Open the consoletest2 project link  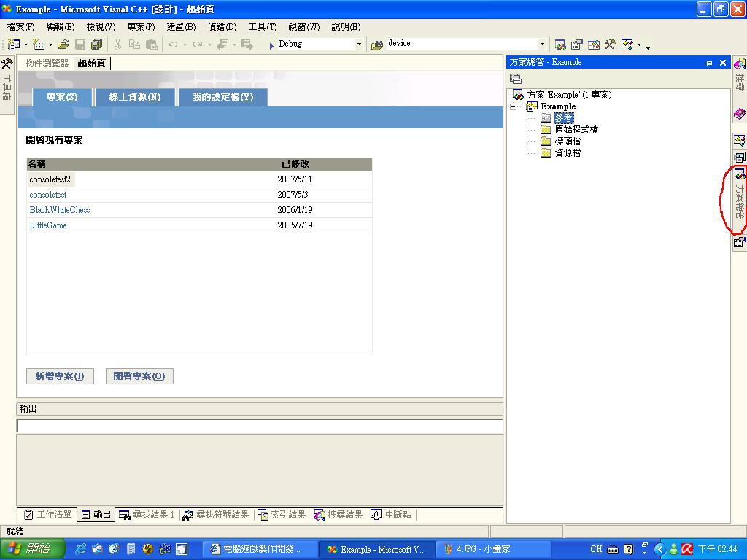coord(50,179)
